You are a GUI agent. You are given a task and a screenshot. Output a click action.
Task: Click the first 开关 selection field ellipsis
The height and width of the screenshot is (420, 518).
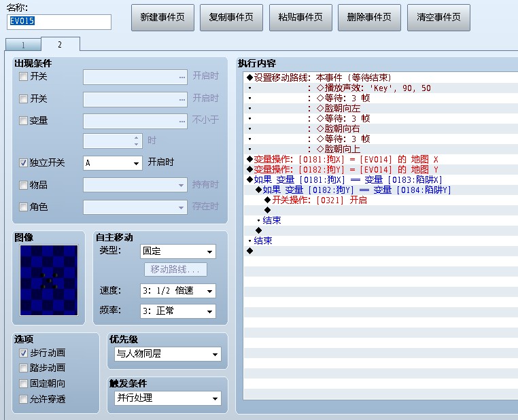tap(182, 77)
